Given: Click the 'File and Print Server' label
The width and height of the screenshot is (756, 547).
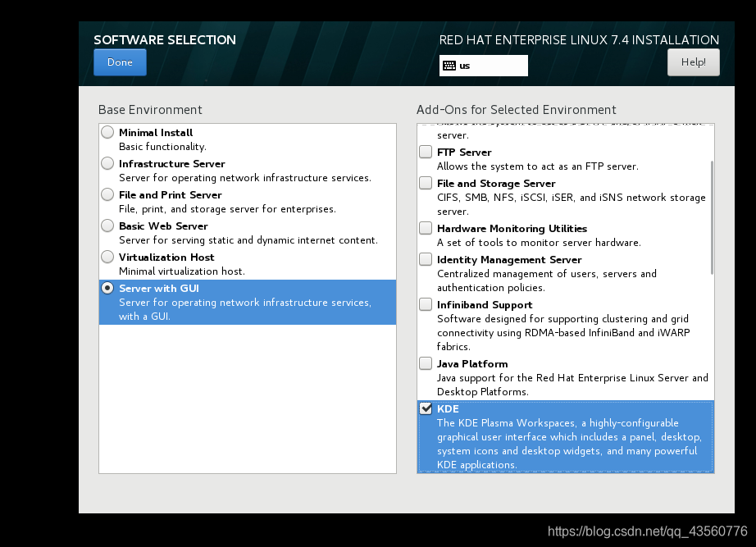Looking at the screenshot, I should coord(171,195).
